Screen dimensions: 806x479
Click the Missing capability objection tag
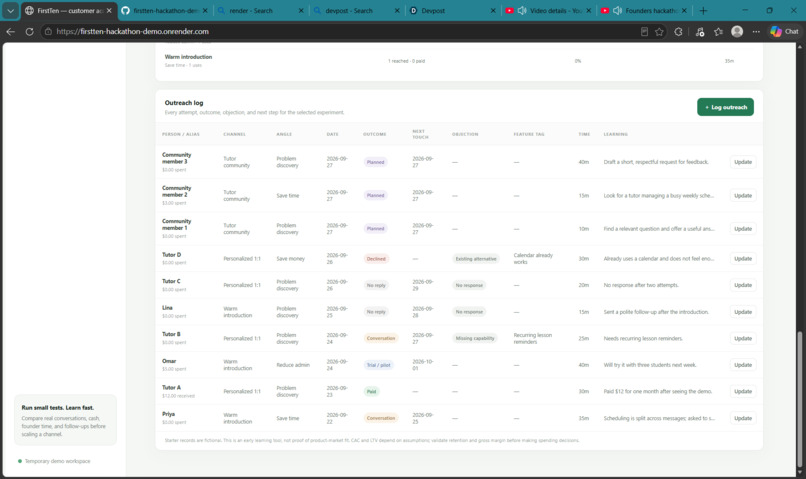pyautogui.click(x=474, y=338)
